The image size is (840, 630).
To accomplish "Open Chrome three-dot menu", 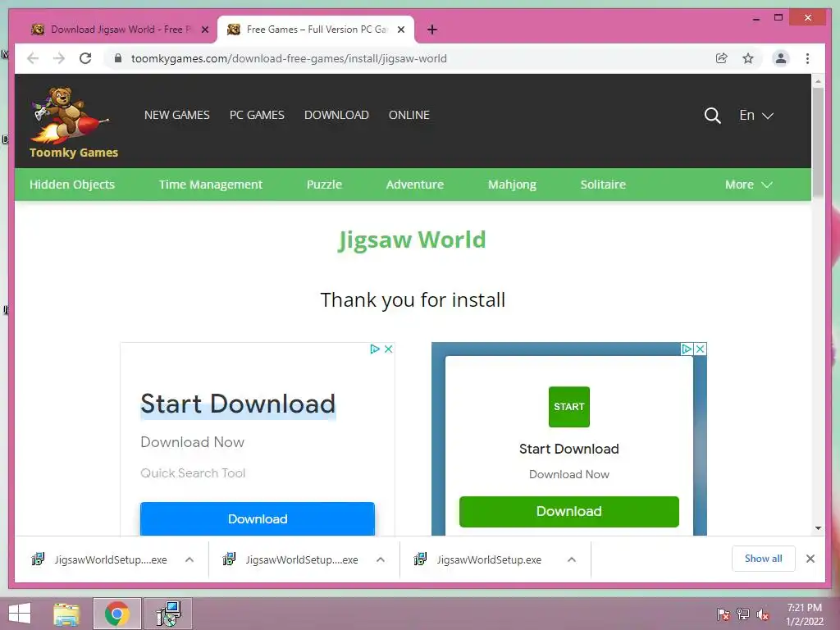I will (x=807, y=58).
